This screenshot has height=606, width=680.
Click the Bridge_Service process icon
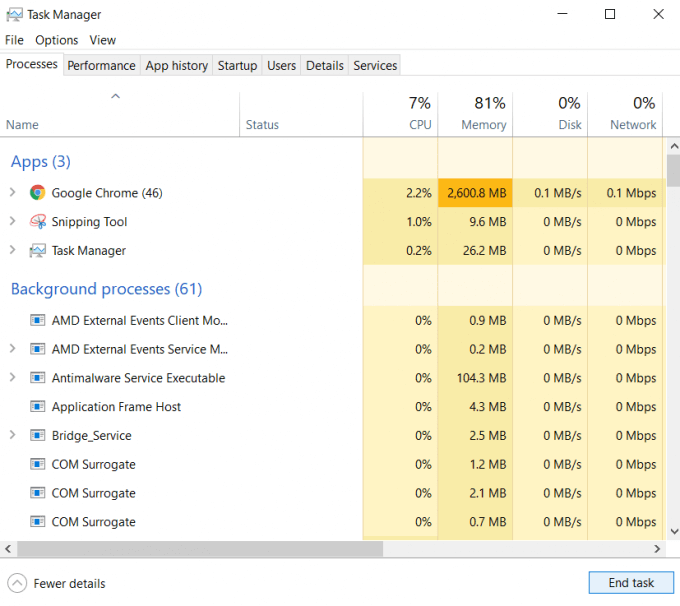point(38,436)
